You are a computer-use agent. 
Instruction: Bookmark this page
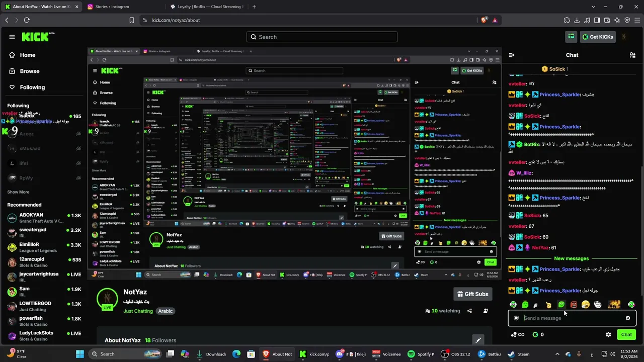coord(132,20)
